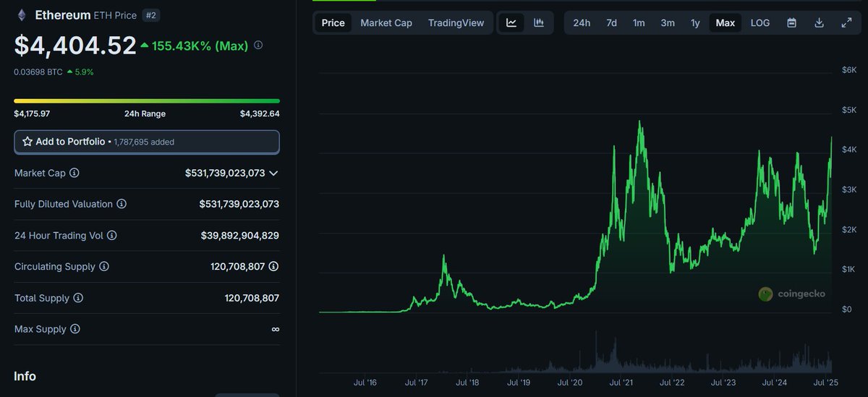
Task: Click the $4,404.52 price text
Action: pyautogui.click(x=75, y=46)
